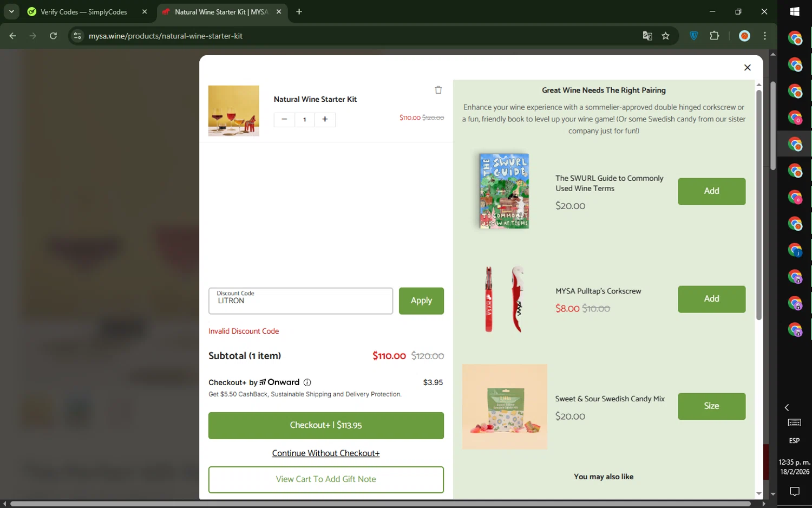The height and width of the screenshot is (508, 812).
Task: Close the cart modal with the X
Action: 748,68
